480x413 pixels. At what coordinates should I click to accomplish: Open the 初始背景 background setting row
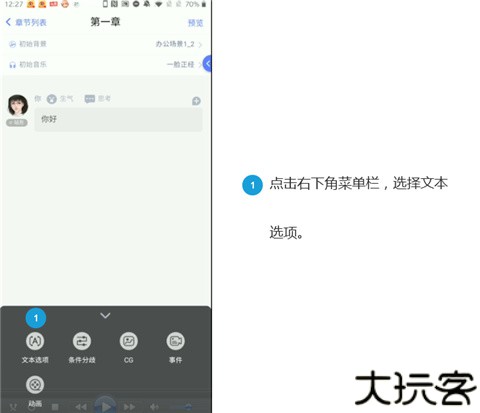105,44
